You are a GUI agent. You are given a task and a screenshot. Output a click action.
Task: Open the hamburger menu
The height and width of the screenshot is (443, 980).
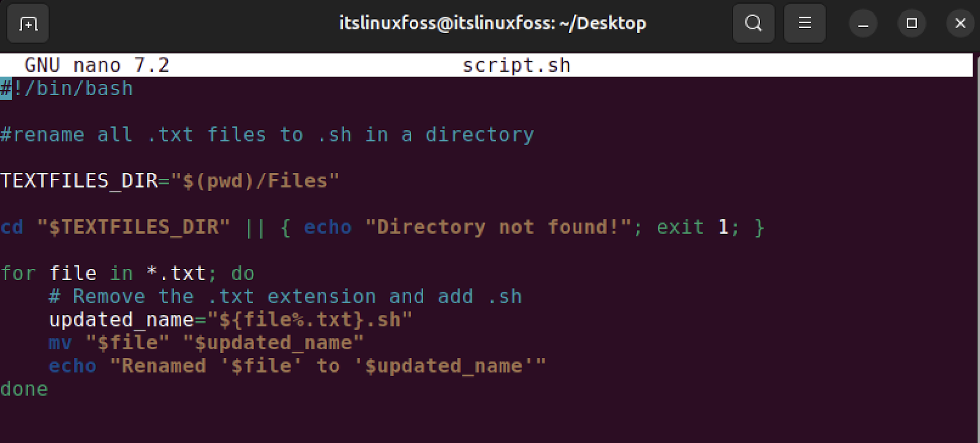pos(804,24)
